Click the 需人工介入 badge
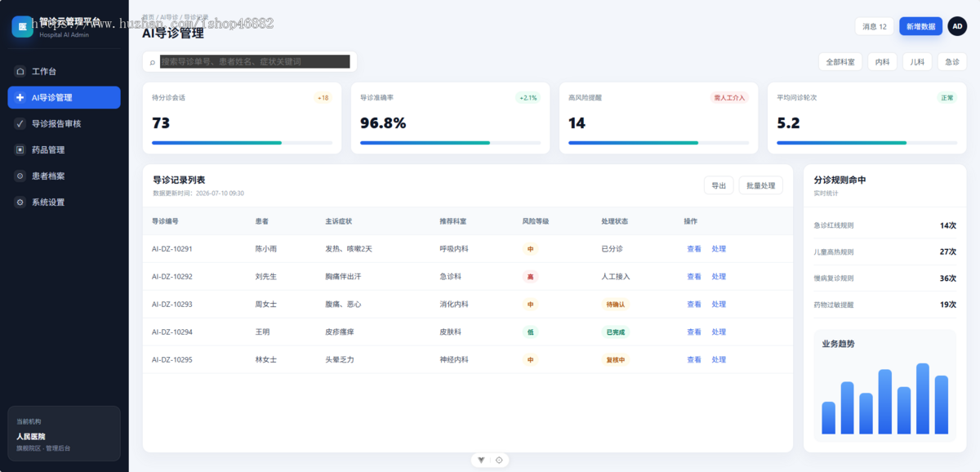Screen dimensions: 980x472 point(729,98)
